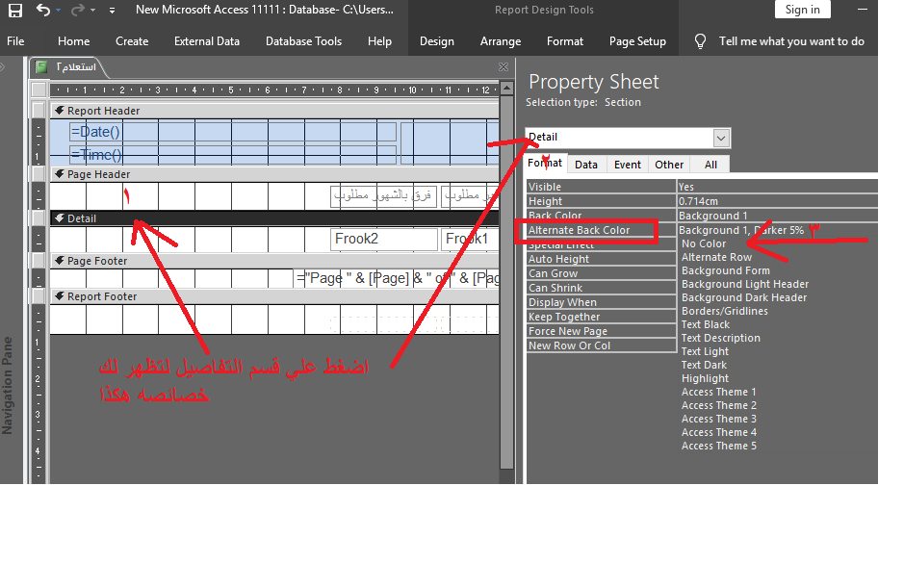Open the Format ribbon tab

click(x=565, y=41)
